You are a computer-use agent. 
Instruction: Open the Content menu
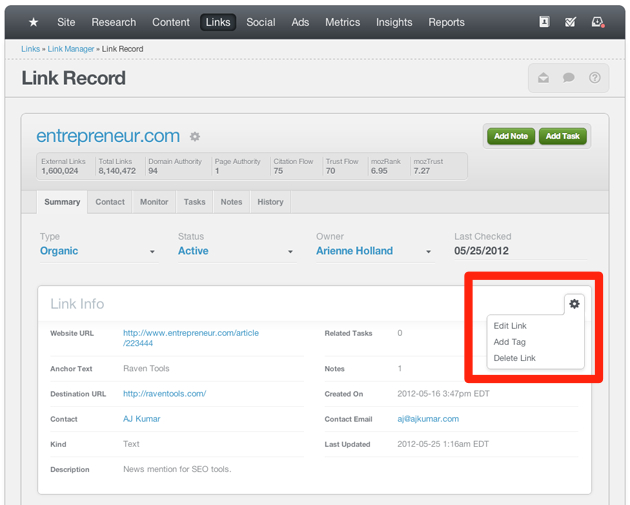[x=171, y=22]
